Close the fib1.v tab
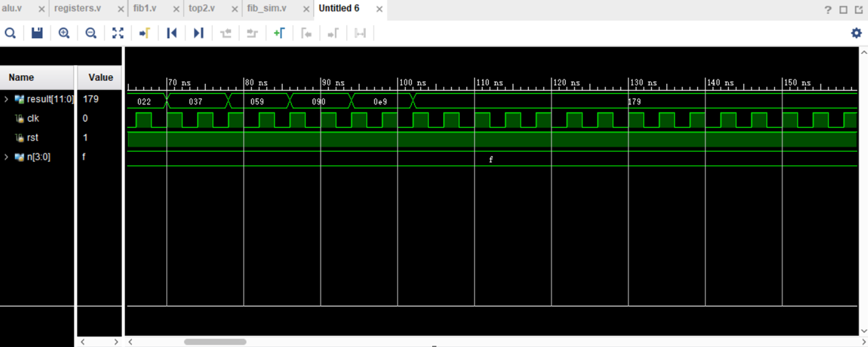 175,10
